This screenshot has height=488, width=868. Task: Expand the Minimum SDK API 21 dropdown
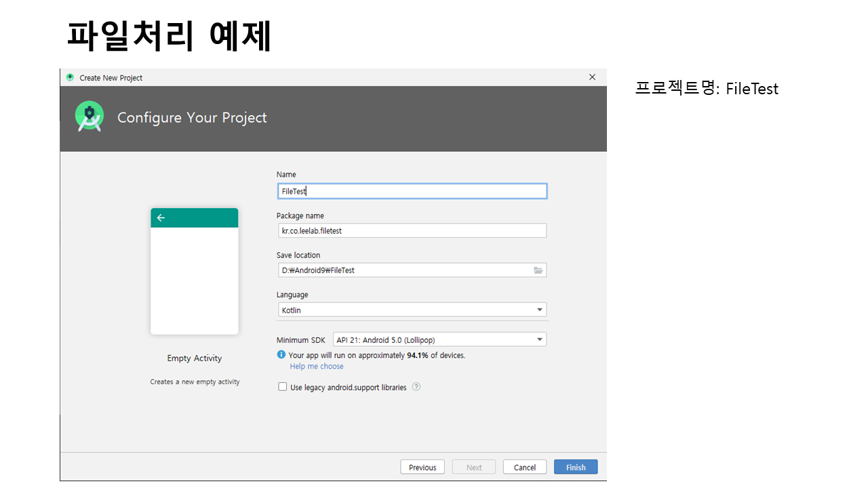[x=439, y=340]
